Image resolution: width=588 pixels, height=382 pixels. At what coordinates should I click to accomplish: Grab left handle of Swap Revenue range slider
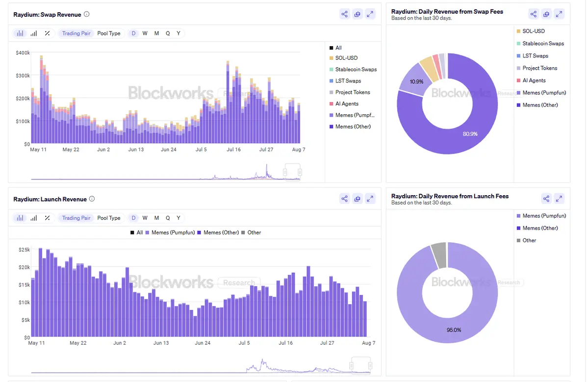(x=285, y=172)
